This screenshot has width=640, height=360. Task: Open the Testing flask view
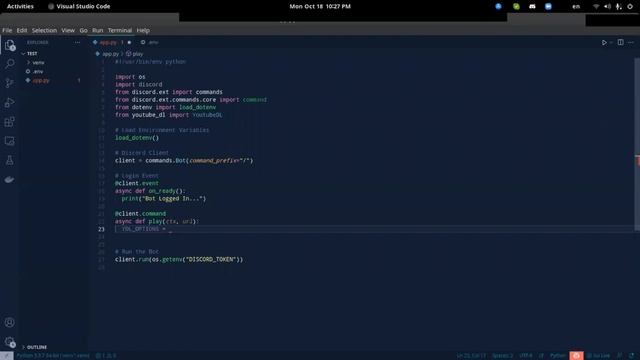tap(9, 160)
